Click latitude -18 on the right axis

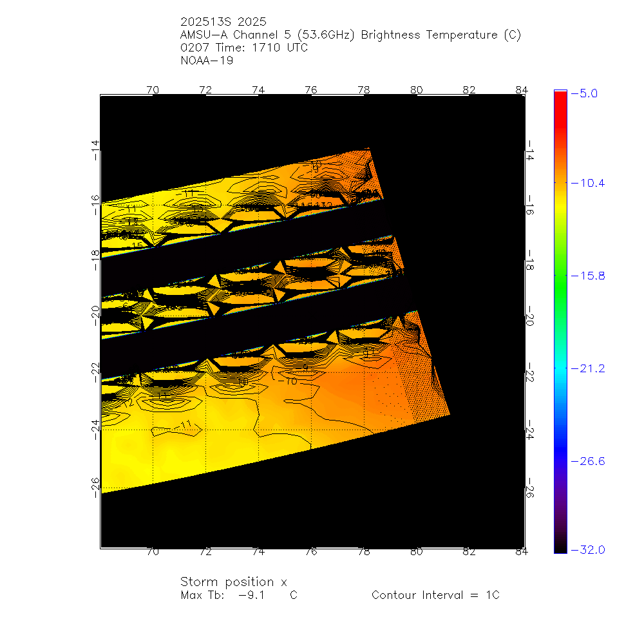[529, 260]
